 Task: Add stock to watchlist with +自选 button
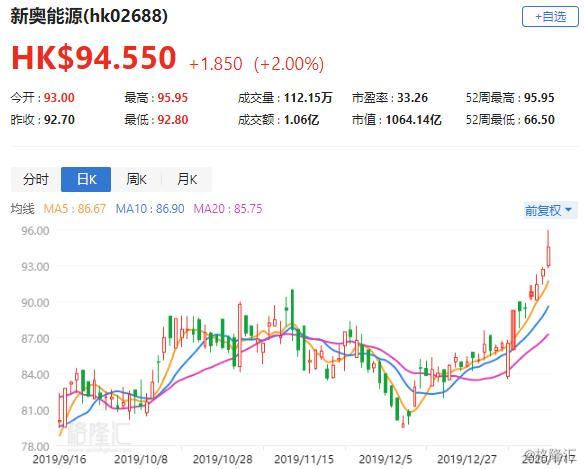click(550, 17)
